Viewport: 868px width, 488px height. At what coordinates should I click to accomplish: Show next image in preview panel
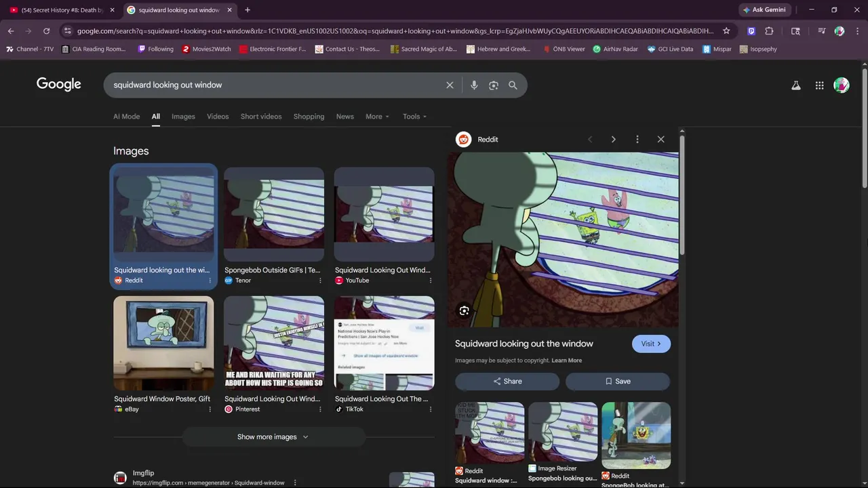point(613,140)
